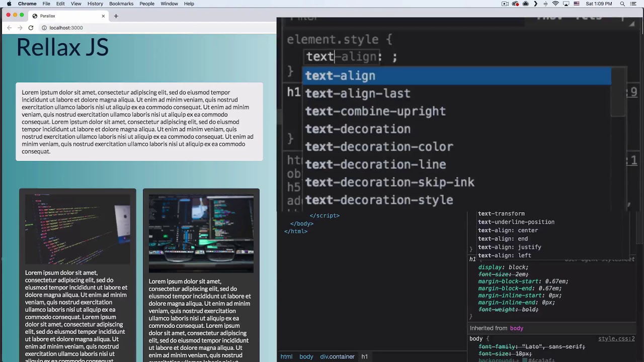Click the monitors and glasses image thumbnail
644x362 pixels.
(x=201, y=234)
